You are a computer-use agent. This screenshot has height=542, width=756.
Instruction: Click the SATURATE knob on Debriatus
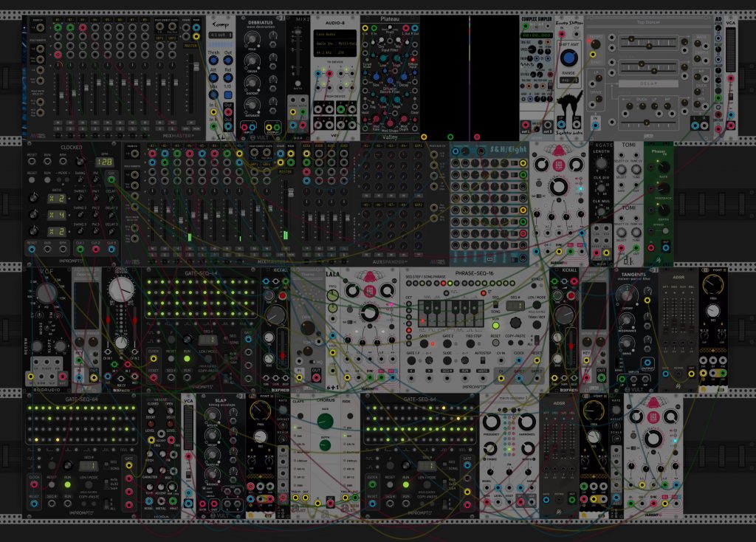point(251,104)
